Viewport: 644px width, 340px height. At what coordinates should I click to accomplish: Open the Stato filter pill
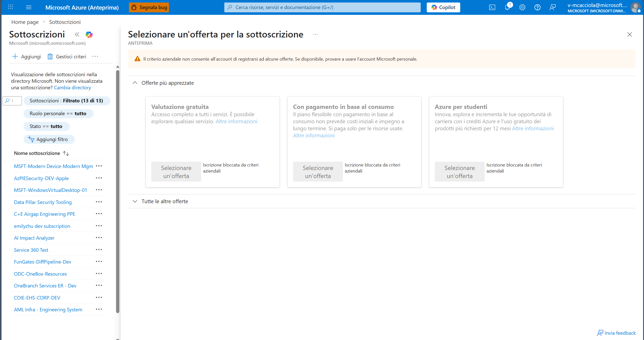[46, 126]
